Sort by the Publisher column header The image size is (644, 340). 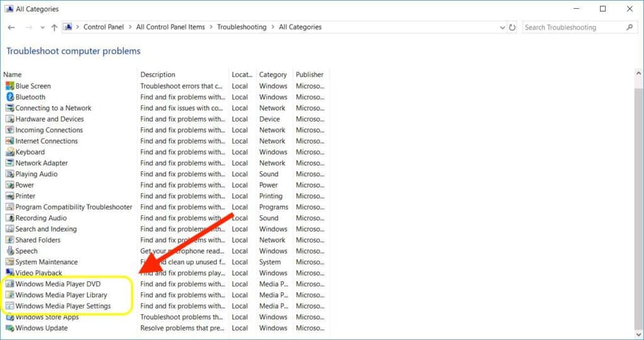[x=309, y=74]
